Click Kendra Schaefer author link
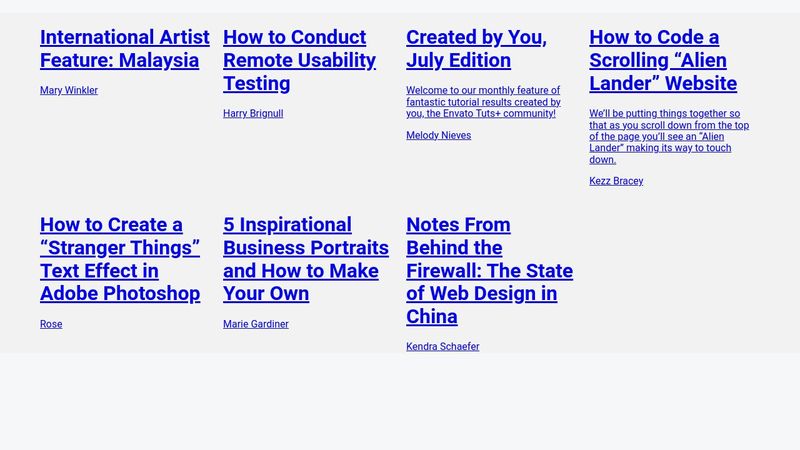Screen dimensions: 800x450 click(x=442, y=347)
